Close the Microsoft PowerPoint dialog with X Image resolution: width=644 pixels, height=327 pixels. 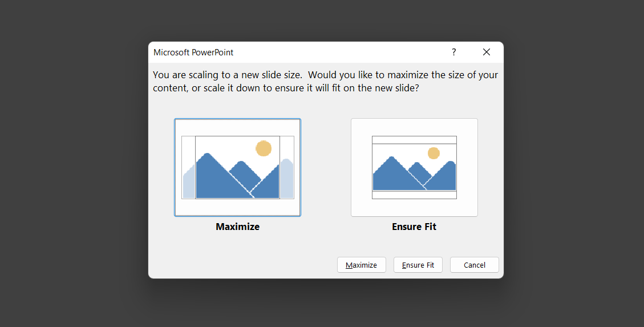(487, 52)
